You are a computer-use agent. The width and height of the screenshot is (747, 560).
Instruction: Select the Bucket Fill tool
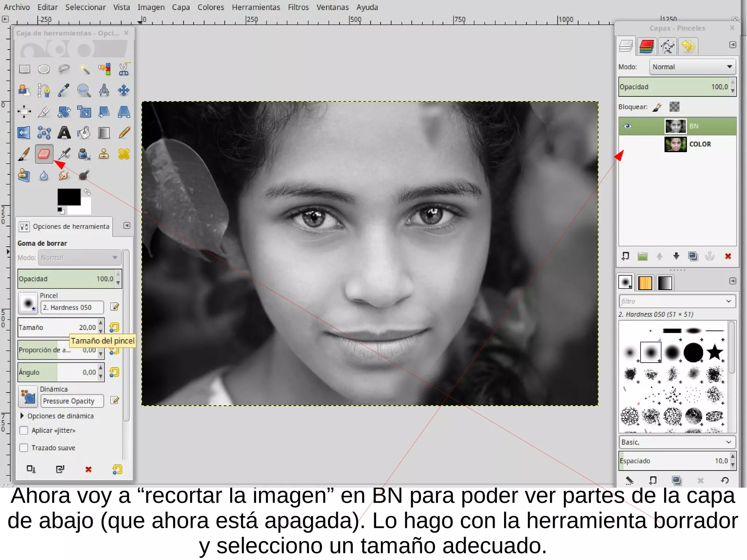(x=84, y=133)
